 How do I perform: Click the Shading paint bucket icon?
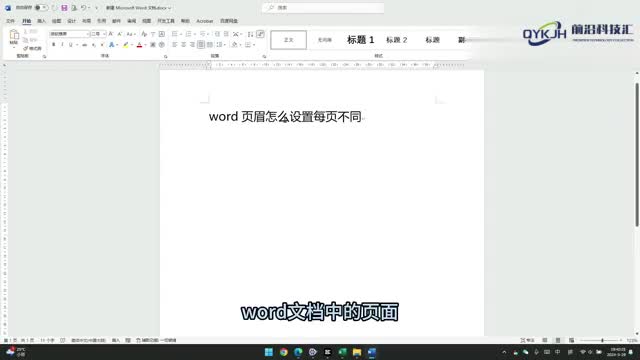pyautogui.click(x=234, y=44)
